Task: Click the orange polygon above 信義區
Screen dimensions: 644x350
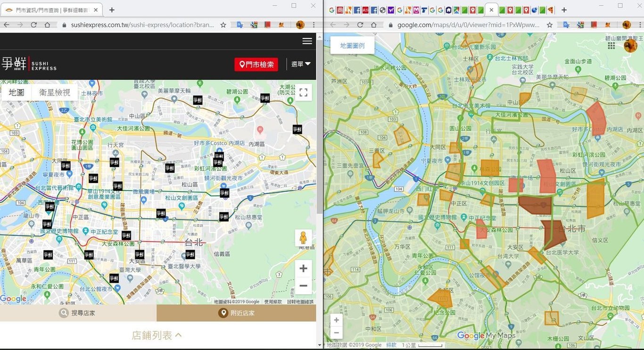Action: (x=596, y=199)
